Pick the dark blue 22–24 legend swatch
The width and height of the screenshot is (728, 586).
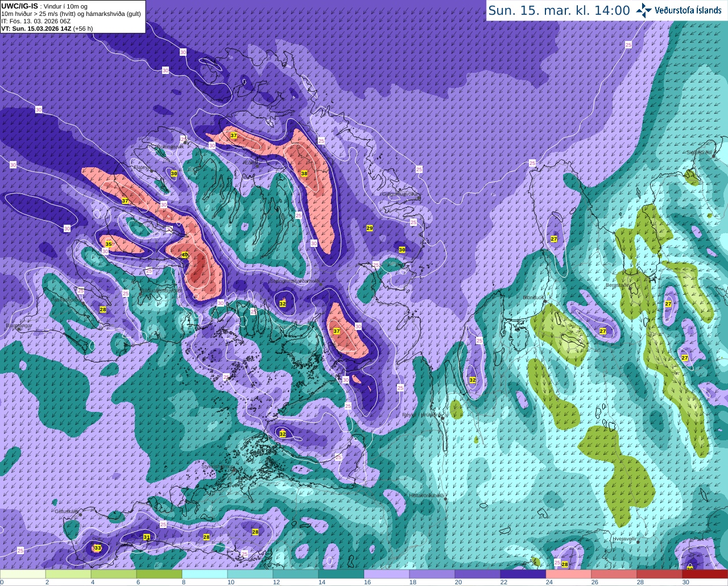[x=523, y=574]
